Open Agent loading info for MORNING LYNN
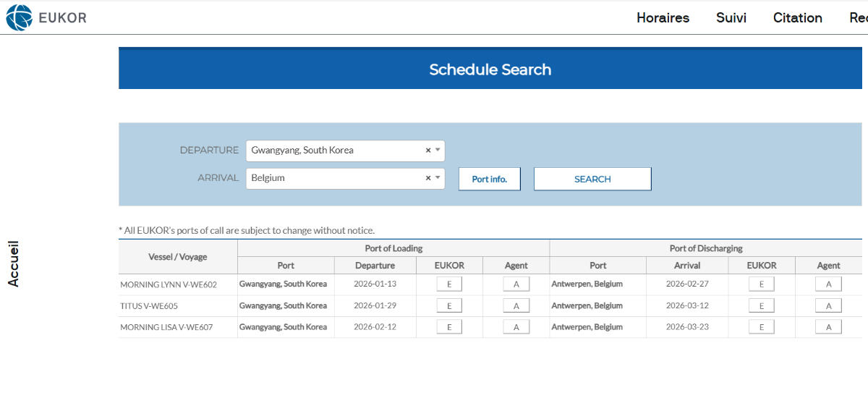Image resolution: width=868 pixels, height=393 pixels. (x=516, y=284)
